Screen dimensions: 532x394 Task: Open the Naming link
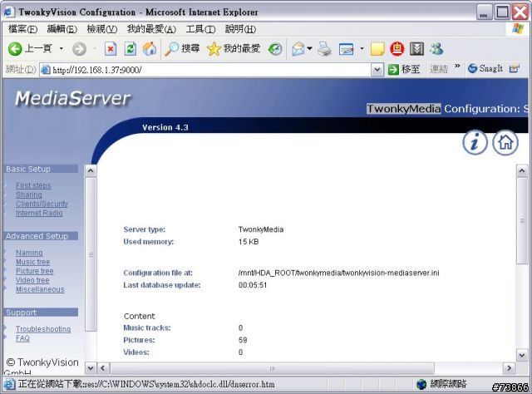(29, 253)
